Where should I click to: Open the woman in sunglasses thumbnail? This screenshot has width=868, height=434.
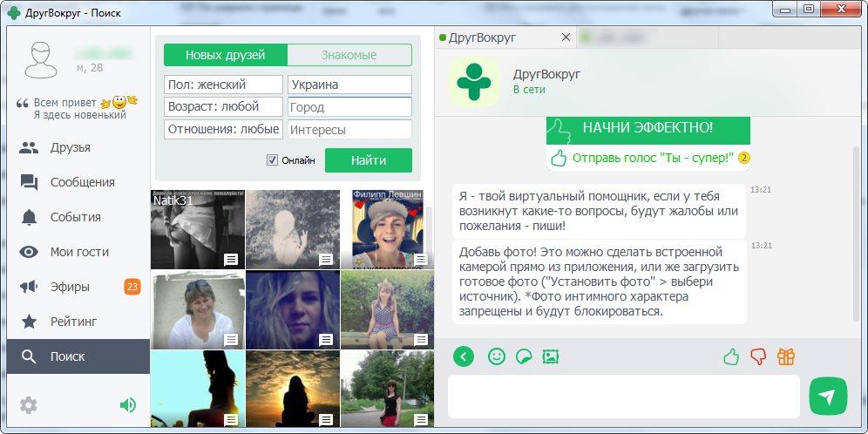pos(198,309)
